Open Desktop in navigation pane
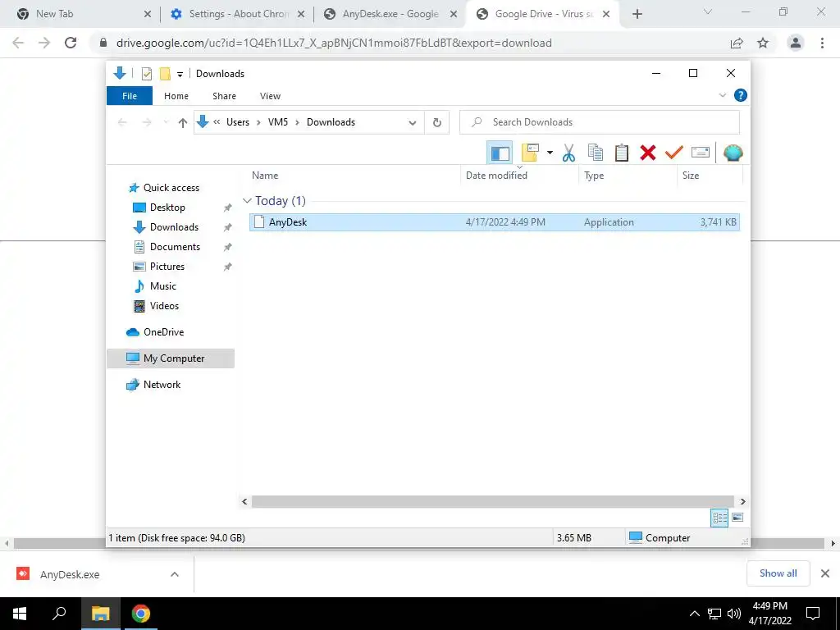The image size is (840, 630). click(x=167, y=208)
